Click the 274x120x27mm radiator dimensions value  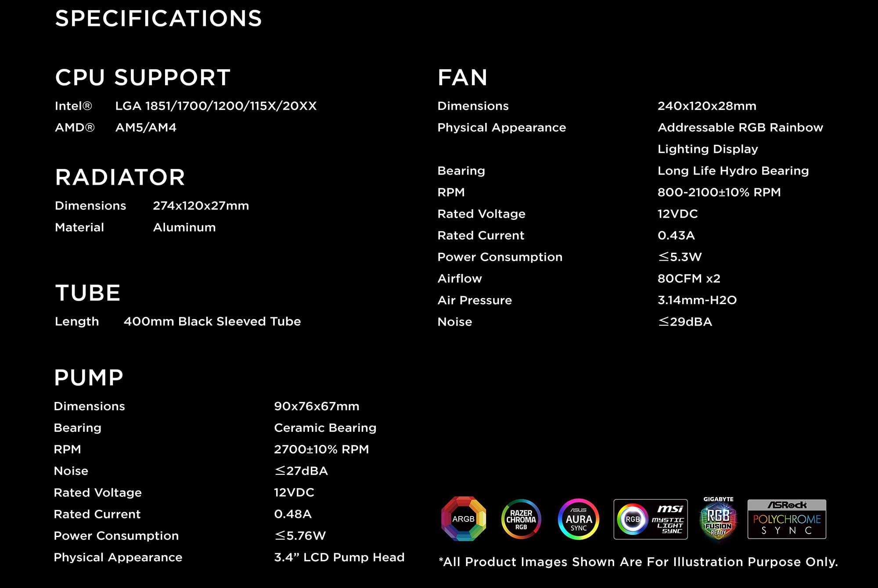[x=201, y=206]
